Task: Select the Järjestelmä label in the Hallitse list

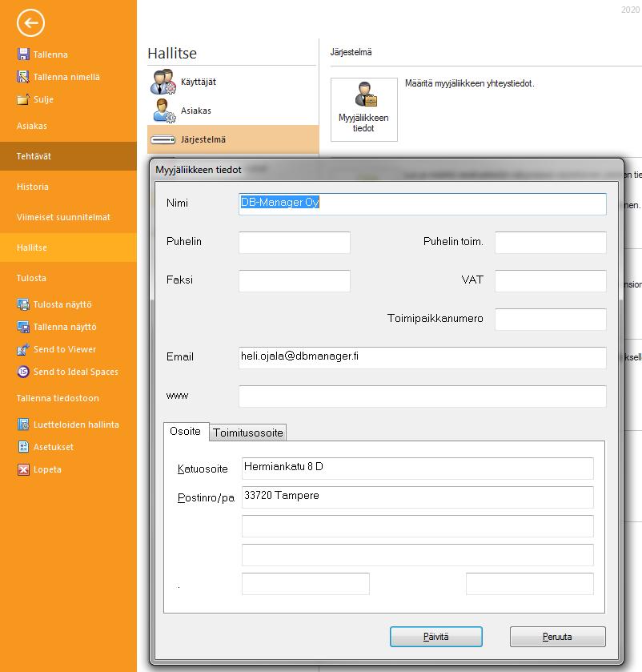Action: pos(203,139)
